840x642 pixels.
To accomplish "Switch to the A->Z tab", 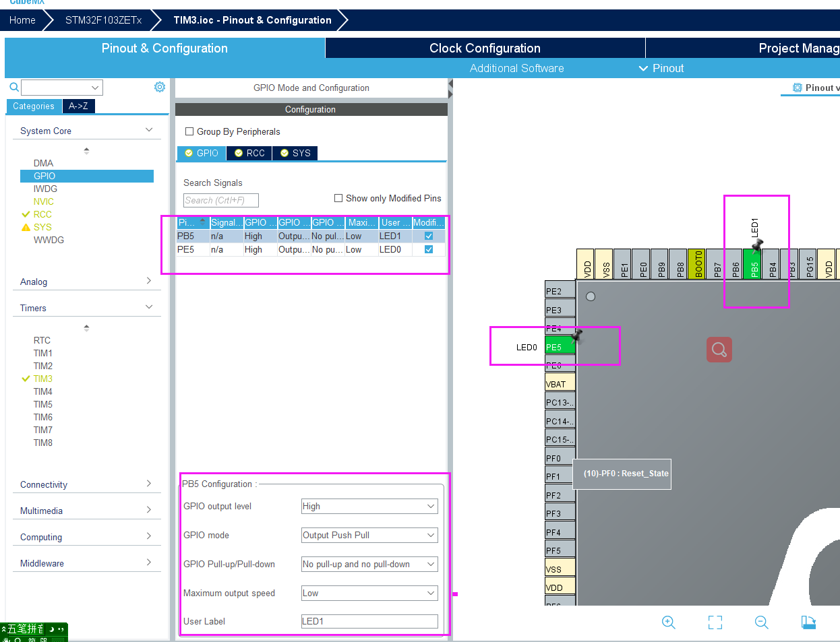I will point(78,106).
